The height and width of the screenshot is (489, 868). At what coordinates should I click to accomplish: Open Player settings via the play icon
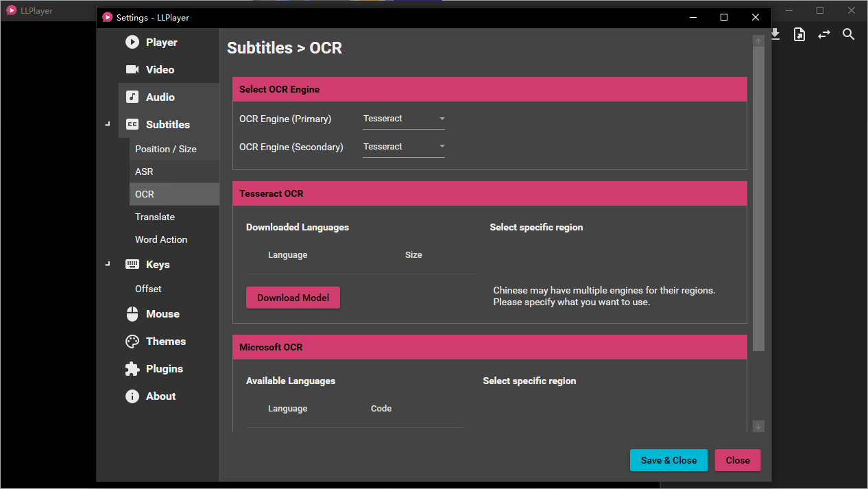[x=132, y=43]
